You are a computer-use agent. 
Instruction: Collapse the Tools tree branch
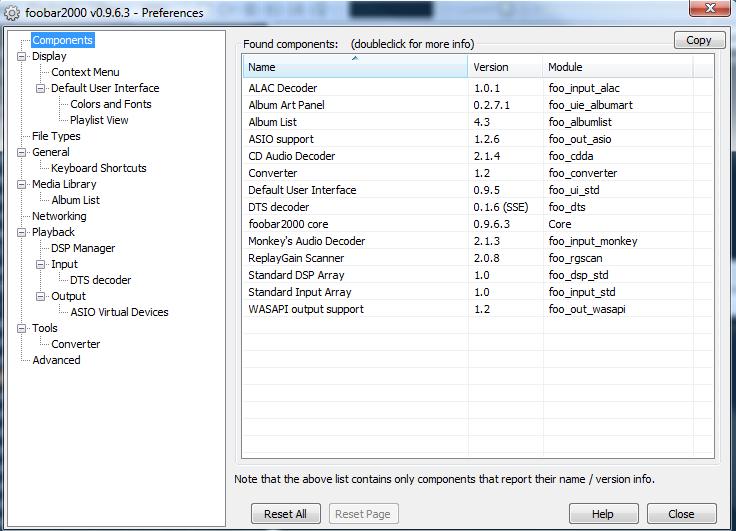(x=21, y=328)
